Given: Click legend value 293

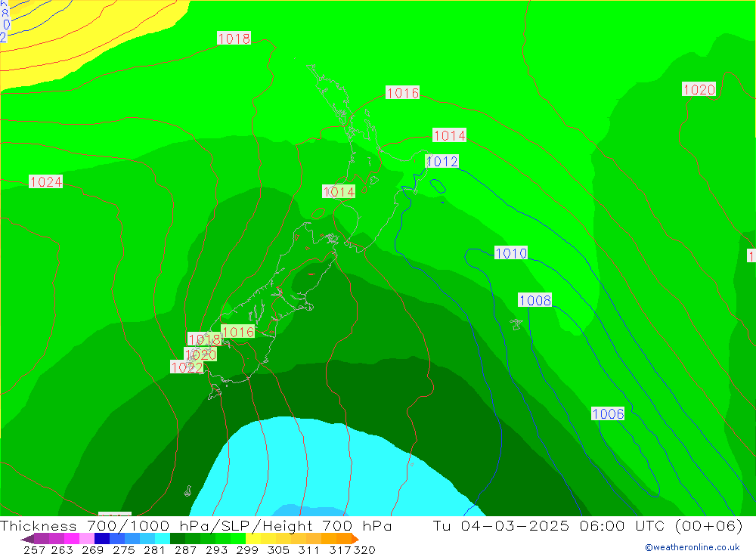Looking at the screenshot, I should [216, 549].
